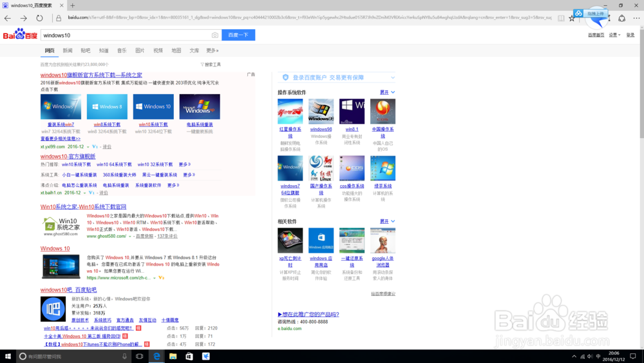Open dropdown arrow beside xt.yxl99.com

[88, 147]
